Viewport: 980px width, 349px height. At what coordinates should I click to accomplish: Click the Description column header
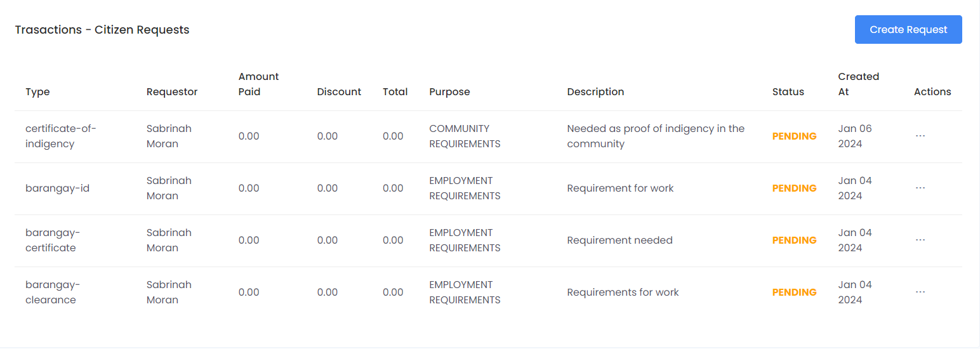coord(595,92)
